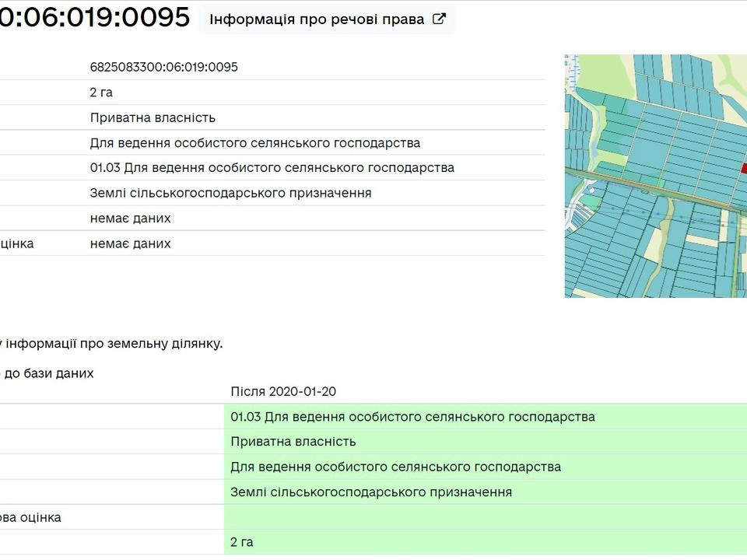Open the cadastral map thumbnail
The image size is (747, 560).
(655, 176)
